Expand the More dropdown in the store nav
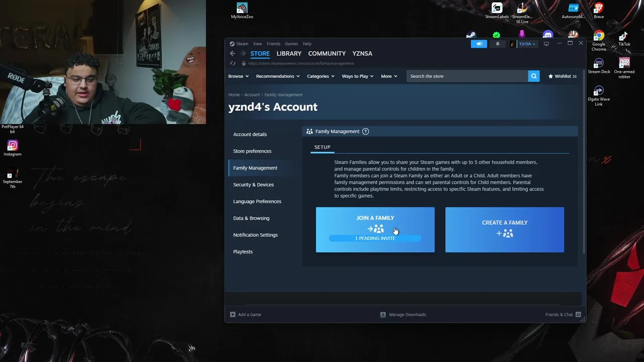Image resolution: width=644 pixels, height=362 pixels. (389, 76)
